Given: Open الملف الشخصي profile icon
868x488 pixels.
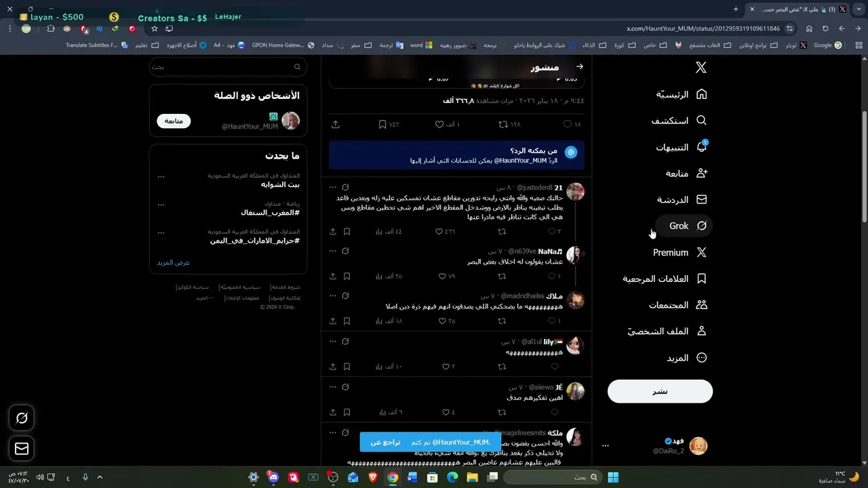Looking at the screenshot, I should point(702,331).
